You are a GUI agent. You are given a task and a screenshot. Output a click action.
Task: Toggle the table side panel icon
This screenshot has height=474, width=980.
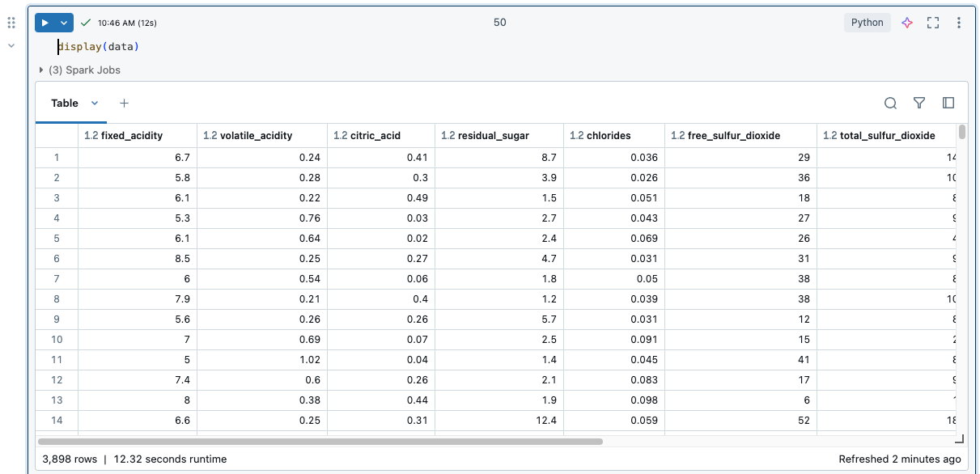948,103
